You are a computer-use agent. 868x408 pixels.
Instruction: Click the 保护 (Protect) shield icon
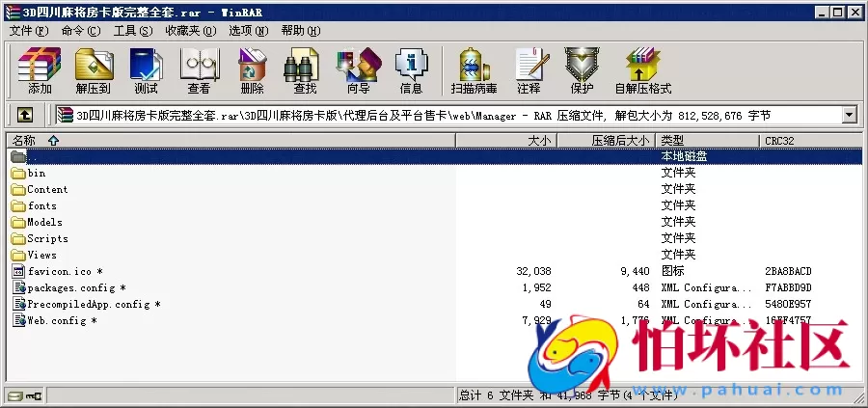point(582,65)
